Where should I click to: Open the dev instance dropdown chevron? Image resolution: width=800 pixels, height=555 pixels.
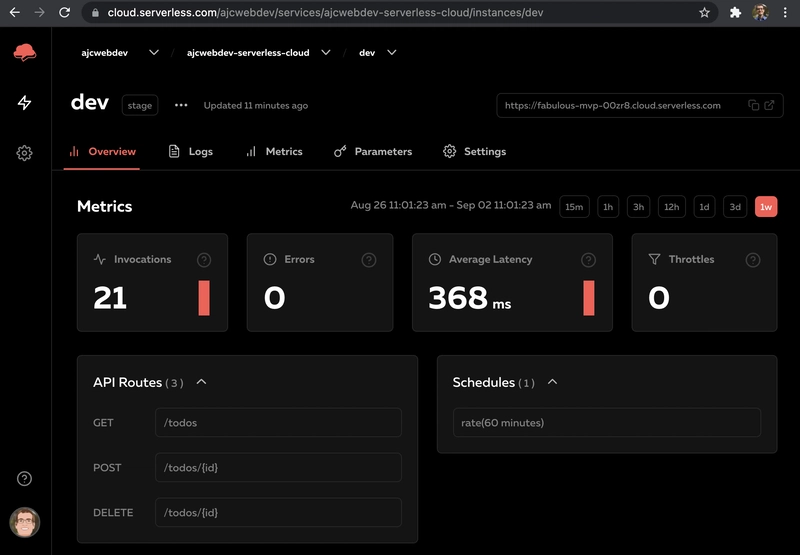391,53
